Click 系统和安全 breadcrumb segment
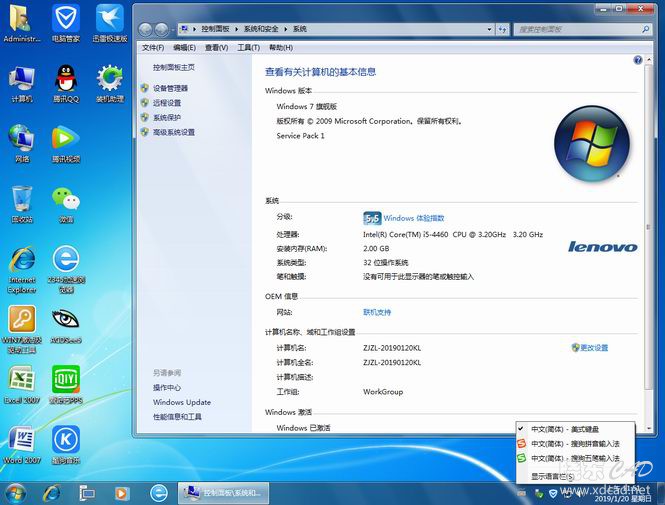This screenshot has height=505, width=665. (261, 29)
